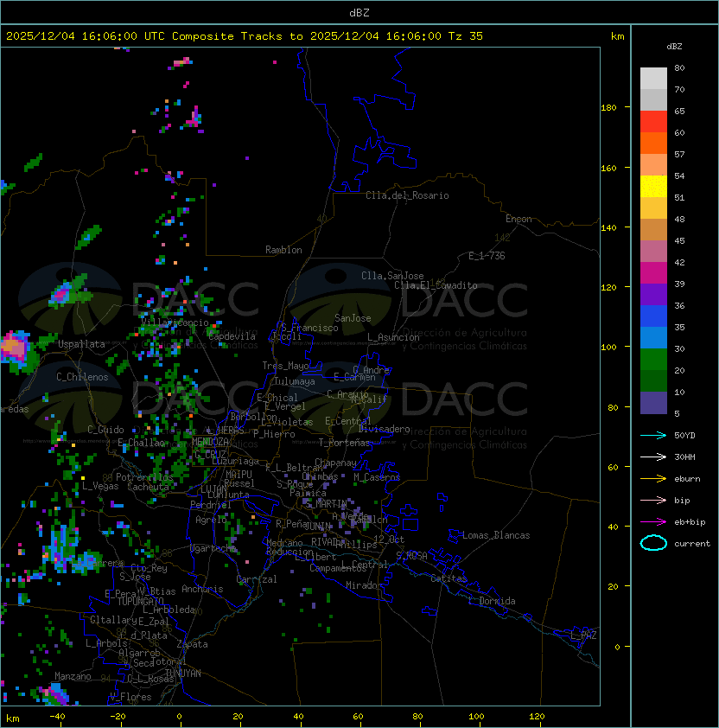
Task: Pick the purple swatch below 39 dBZ
Action: click(653, 294)
